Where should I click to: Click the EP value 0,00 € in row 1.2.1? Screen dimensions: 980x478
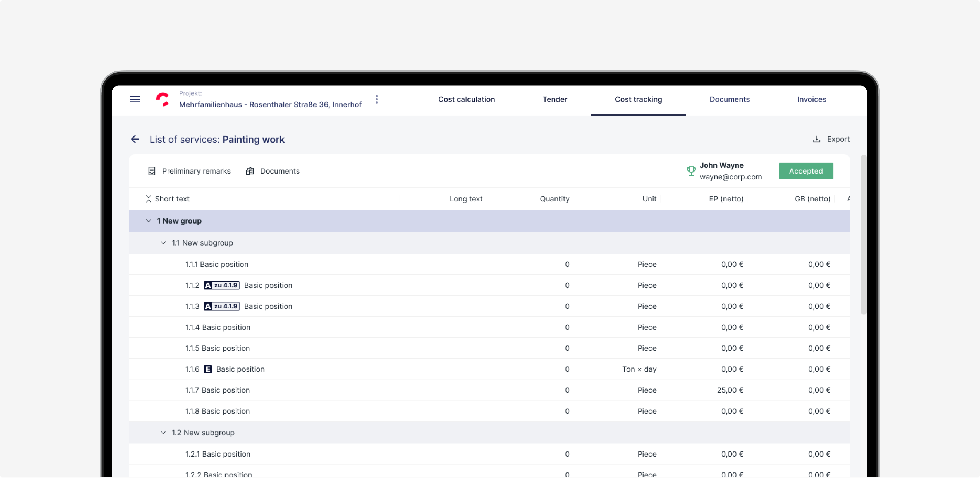pyautogui.click(x=732, y=454)
